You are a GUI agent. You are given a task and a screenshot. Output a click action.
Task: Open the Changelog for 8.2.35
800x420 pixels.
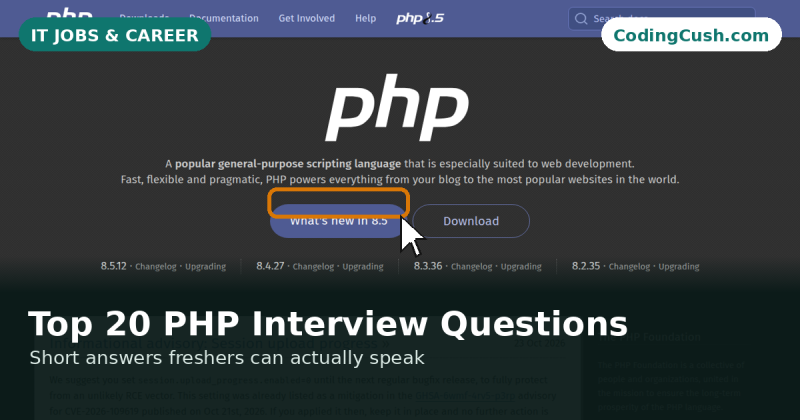point(629,266)
